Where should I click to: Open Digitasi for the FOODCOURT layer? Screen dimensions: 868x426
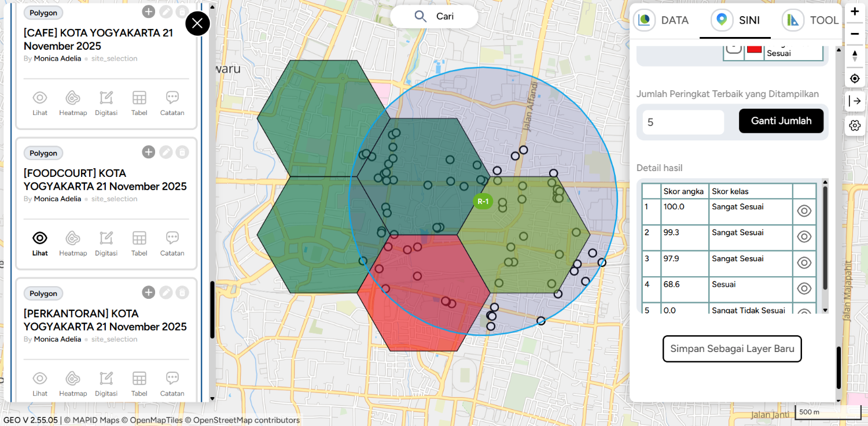pos(106,243)
